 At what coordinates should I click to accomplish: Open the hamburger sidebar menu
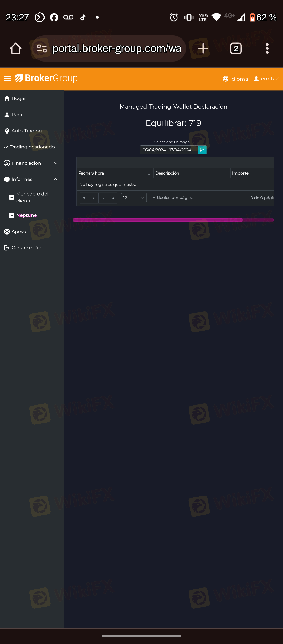[x=7, y=79]
